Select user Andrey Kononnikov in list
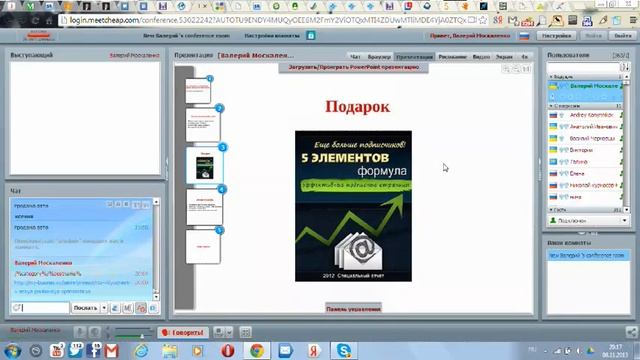The width and height of the screenshot is (640, 360). tap(585, 115)
